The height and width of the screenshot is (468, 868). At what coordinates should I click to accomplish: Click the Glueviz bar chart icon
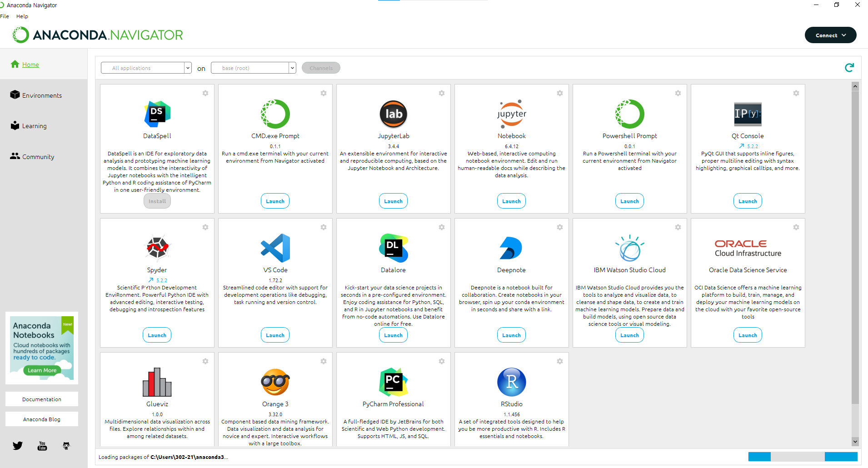click(x=157, y=382)
